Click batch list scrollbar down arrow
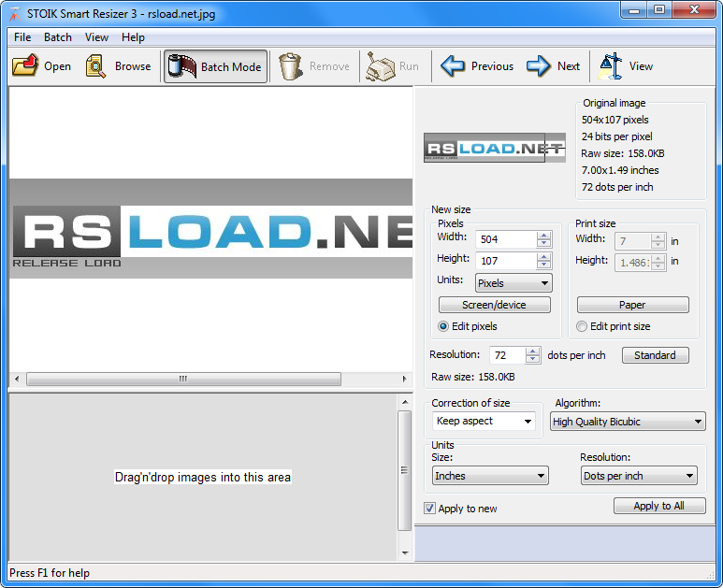The image size is (723, 588). pyautogui.click(x=405, y=553)
